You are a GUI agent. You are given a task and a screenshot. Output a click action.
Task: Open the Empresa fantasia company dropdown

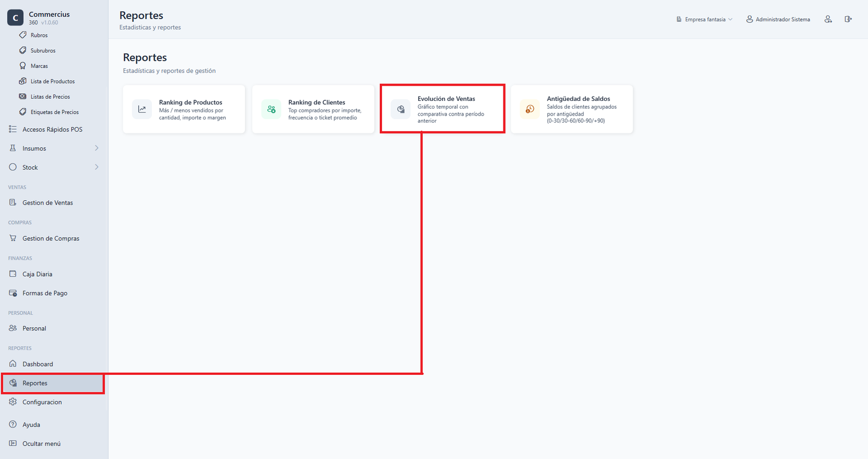[704, 19]
